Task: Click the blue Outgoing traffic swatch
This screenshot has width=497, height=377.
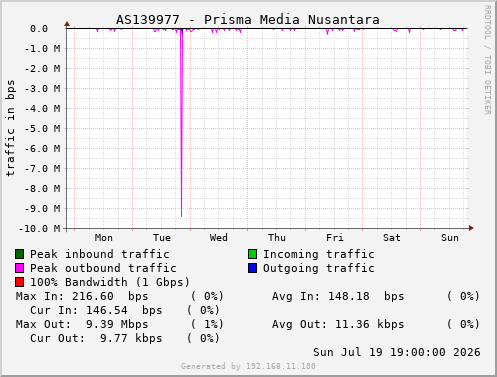Action: click(x=252, y=268)
